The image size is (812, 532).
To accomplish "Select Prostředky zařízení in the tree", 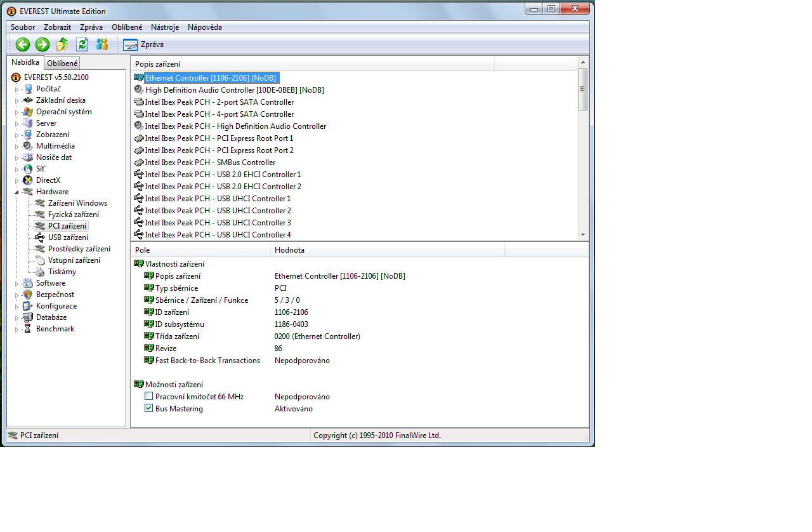I will [x=79, y=249].
